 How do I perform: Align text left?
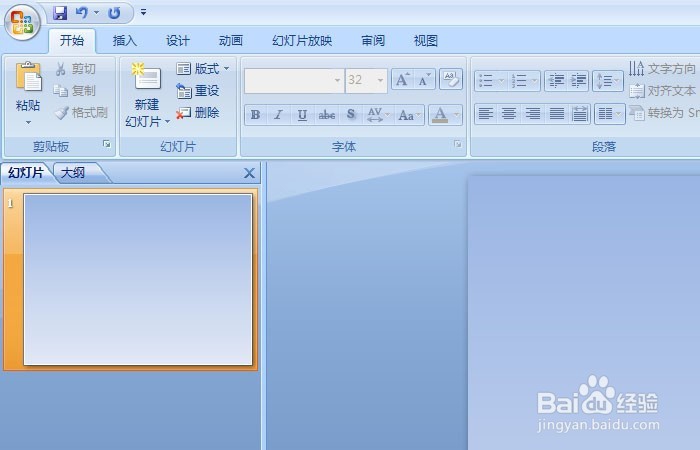[486, 113]
